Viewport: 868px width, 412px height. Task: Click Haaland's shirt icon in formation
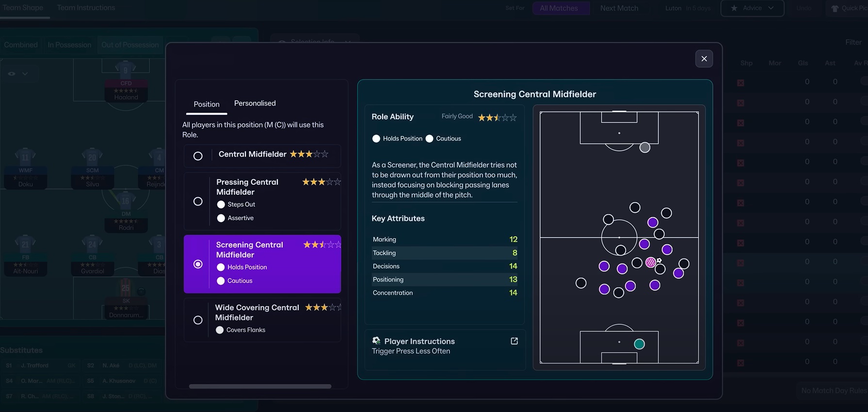126,70
